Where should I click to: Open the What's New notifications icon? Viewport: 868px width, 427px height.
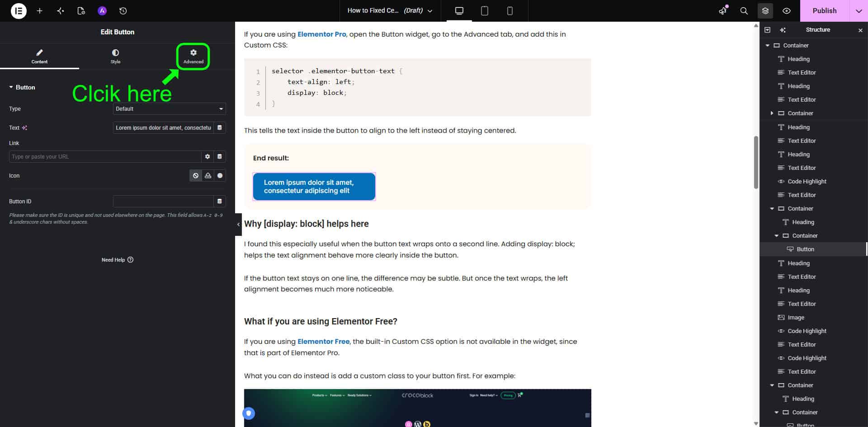point(723,11)
